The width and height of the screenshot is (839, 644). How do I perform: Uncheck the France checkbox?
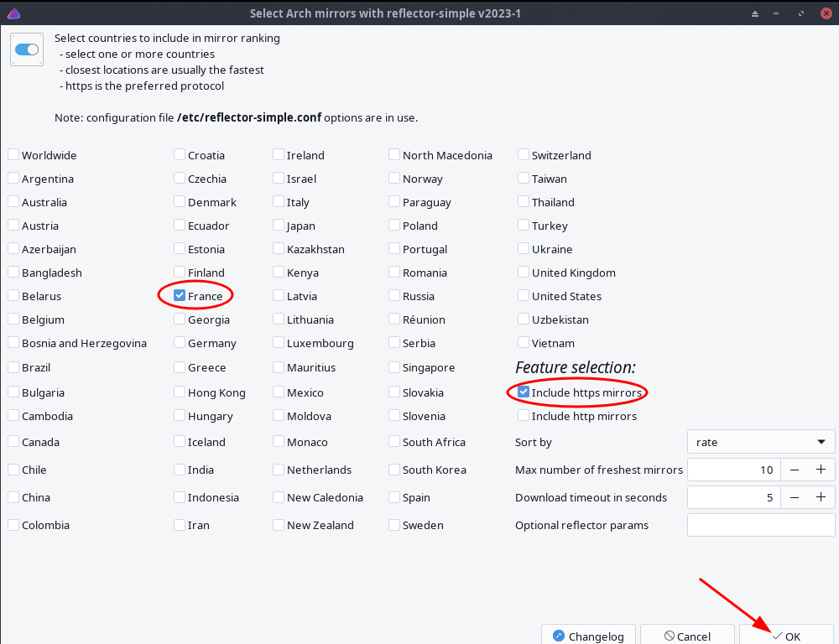click(180, 296)
